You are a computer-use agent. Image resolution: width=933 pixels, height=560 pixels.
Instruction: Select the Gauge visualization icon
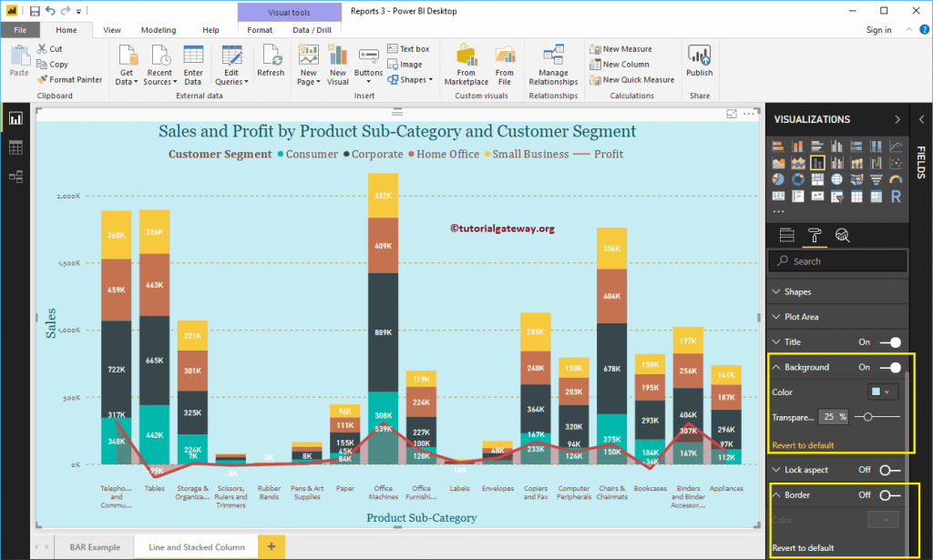(x=896, y=179)
